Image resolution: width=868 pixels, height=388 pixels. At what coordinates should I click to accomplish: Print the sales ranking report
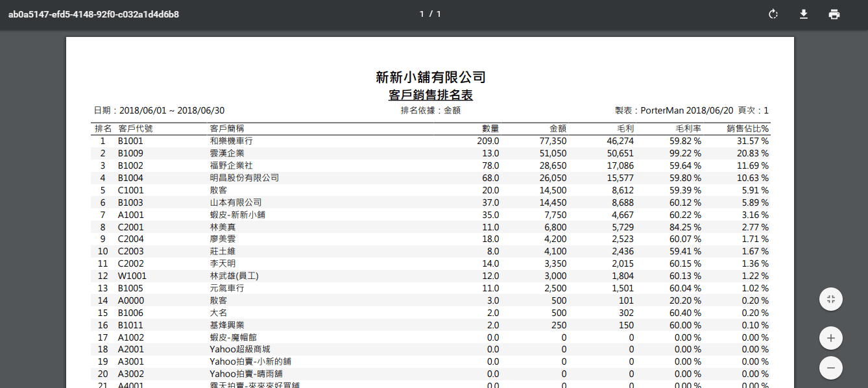click(x=834, y=14)
